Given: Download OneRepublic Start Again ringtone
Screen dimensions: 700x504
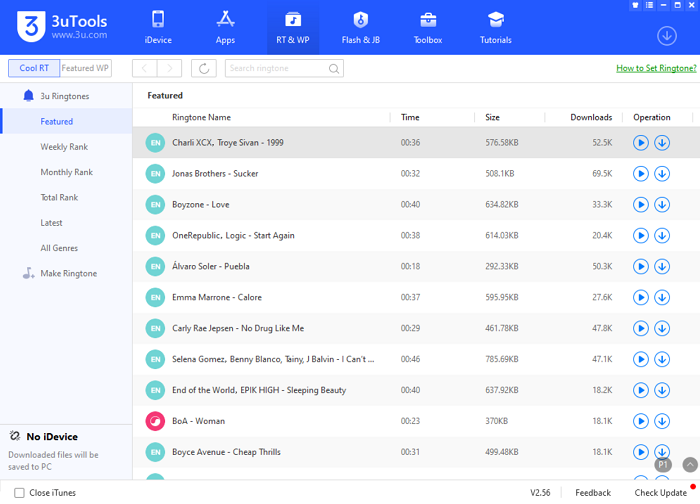Looking at the screenshot, I should [662, 235].
